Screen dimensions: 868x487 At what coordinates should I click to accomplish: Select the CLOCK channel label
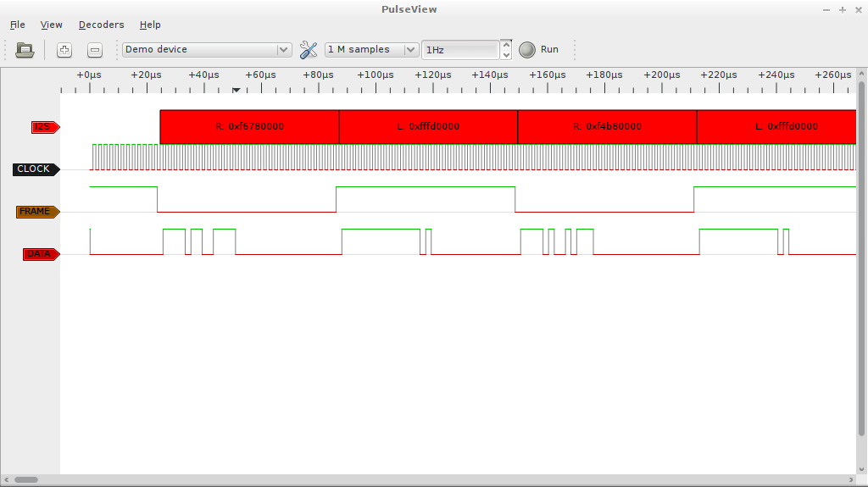click(x=35, y=169)
